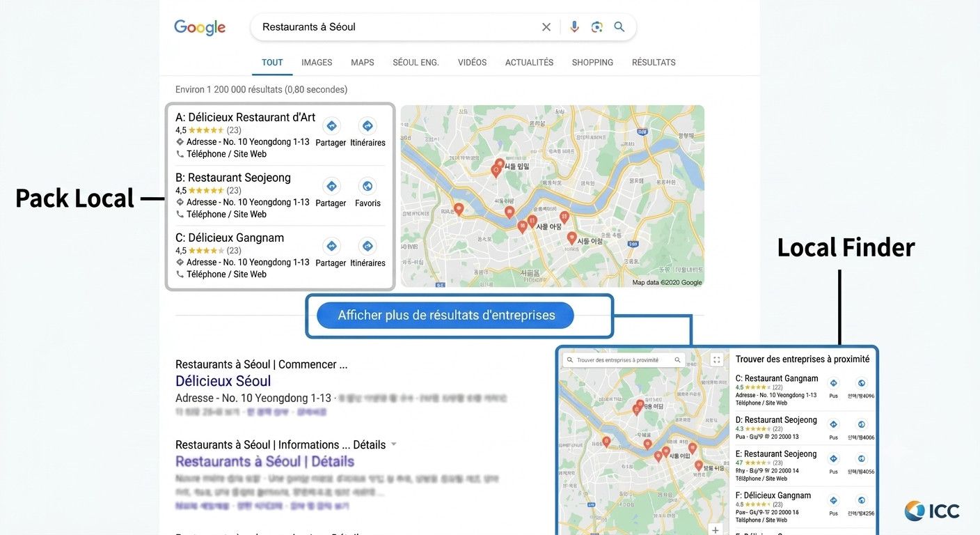This screenshot has width=980, height=535.
Task: Zoom in with the plus button on finder map
Action: pyautogui.click(x=716, y=530)
